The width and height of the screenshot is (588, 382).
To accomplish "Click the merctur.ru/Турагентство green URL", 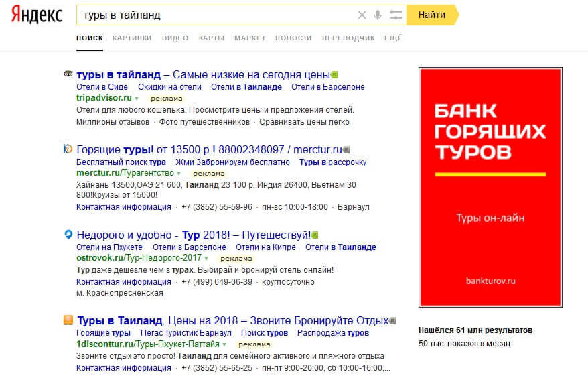I will click(x=125, y=173).
